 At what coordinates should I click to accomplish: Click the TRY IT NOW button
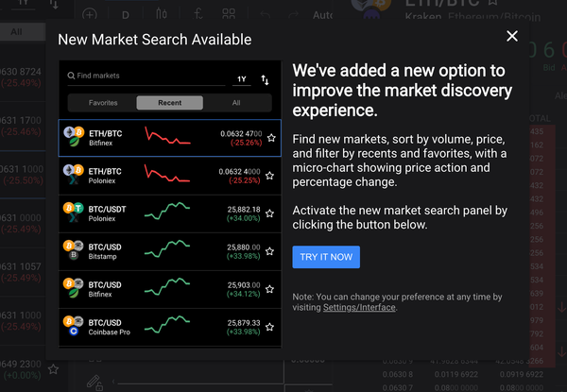[326, 257]
